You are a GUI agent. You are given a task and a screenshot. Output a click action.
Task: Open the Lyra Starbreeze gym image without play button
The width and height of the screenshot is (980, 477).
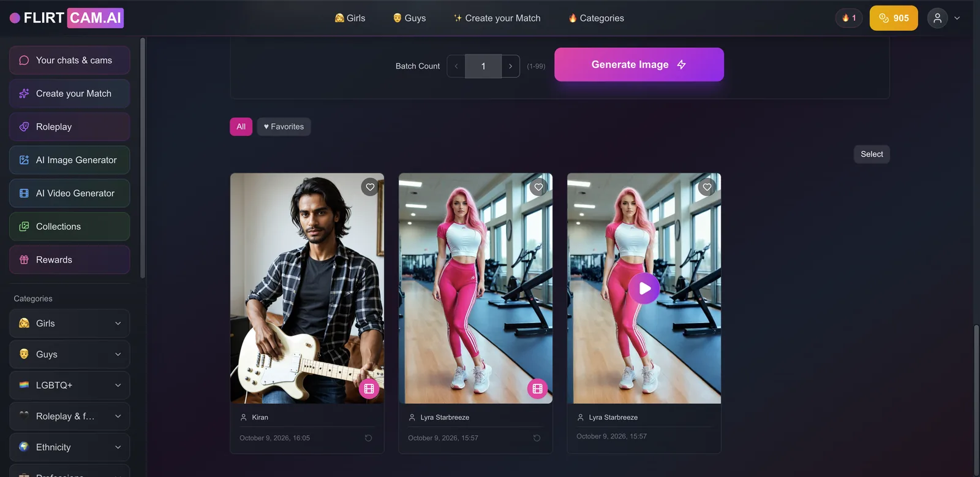475,288
